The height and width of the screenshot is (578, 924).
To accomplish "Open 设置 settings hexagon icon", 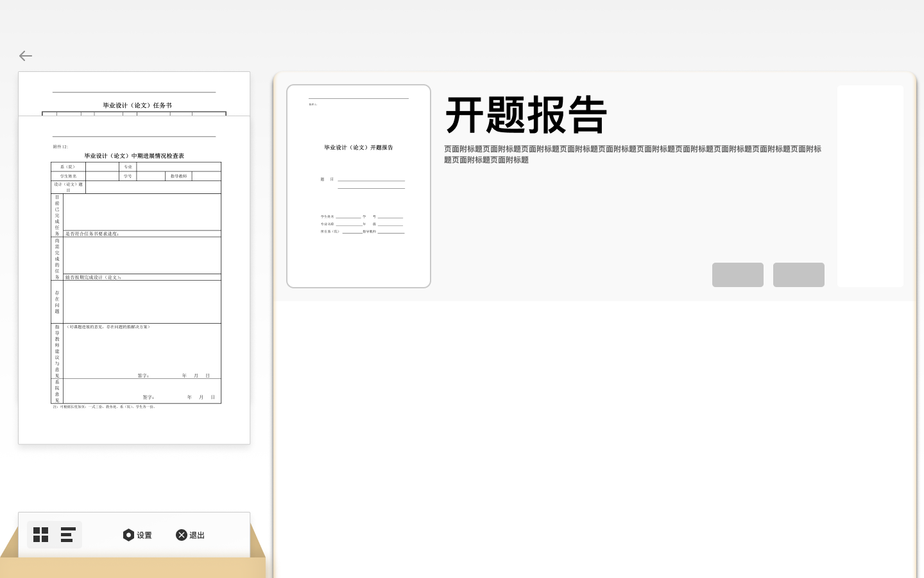I will click(128, 535).
